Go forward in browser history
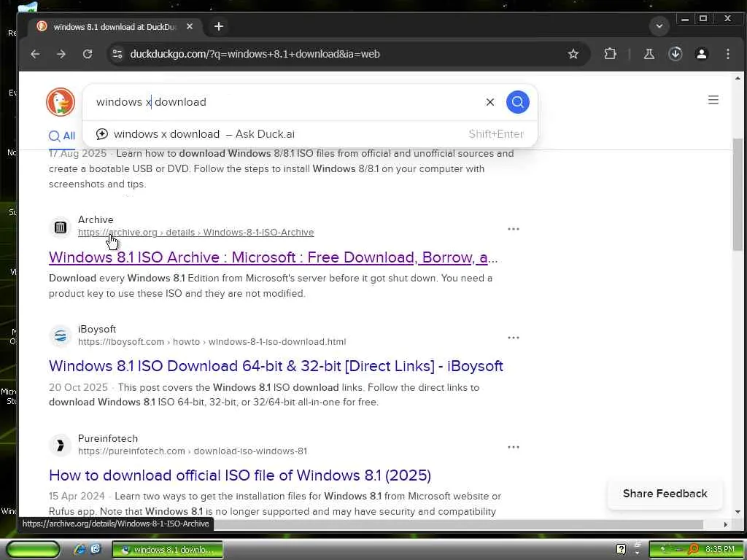 coord(61,54)
